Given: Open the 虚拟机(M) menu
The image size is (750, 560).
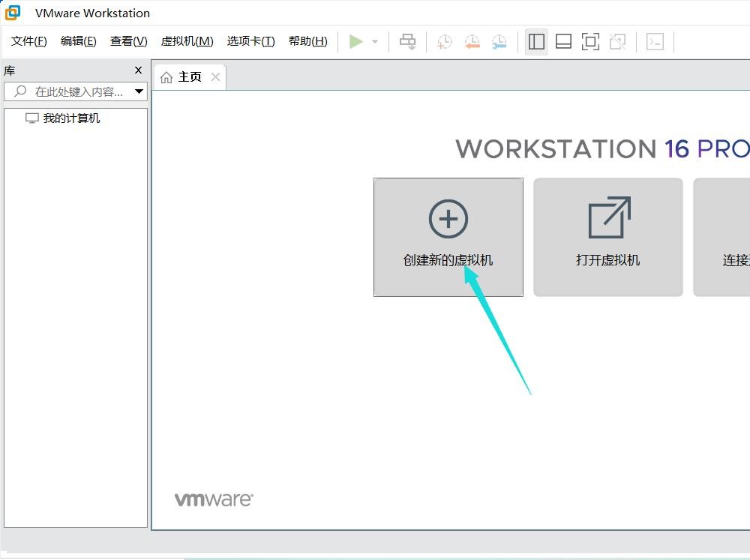Looking at the screenshot, I should pos(187,41).
